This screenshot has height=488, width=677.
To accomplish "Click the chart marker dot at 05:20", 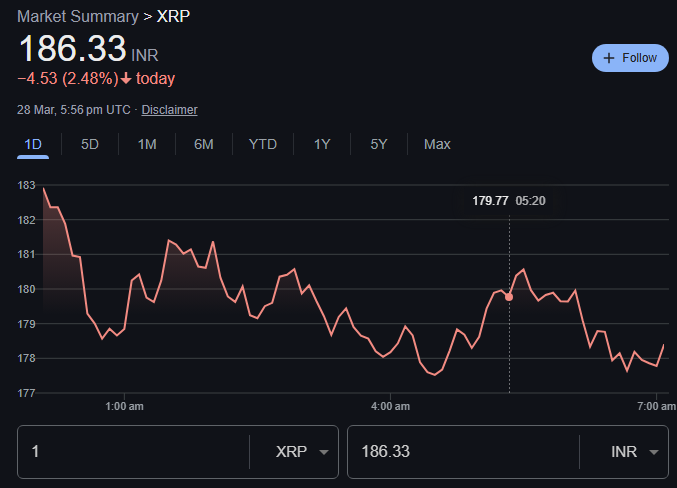I will coord(509,297).
